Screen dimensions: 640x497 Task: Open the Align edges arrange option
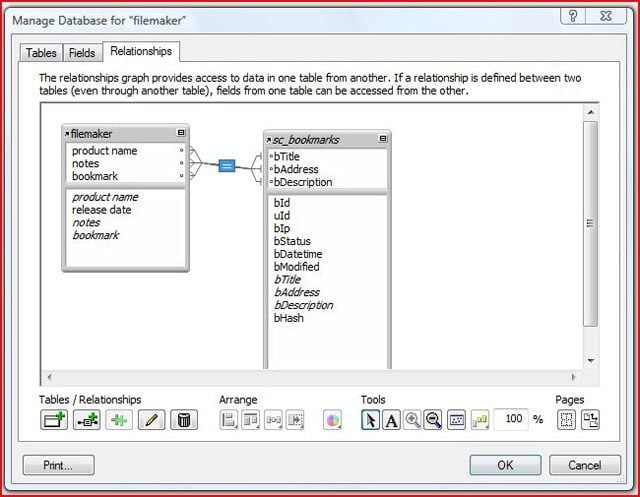pos(229,420)
